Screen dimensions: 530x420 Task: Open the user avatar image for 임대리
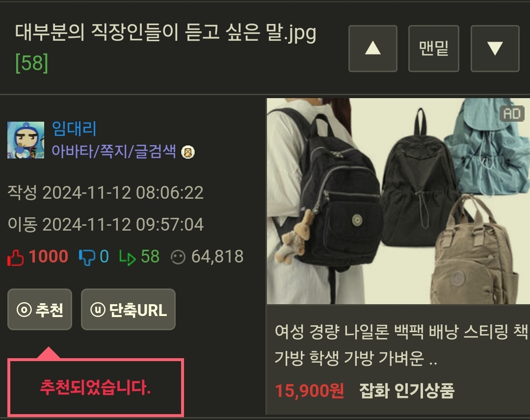pos(26,140)
